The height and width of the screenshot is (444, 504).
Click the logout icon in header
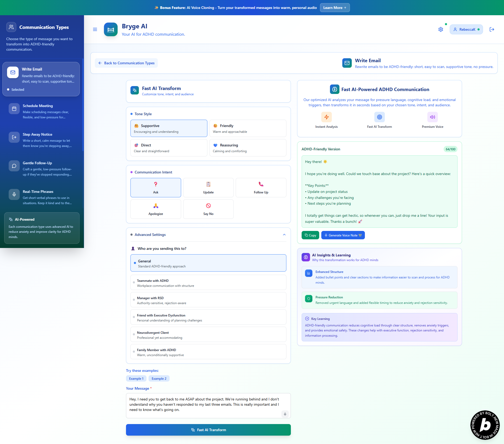pyautogui.click(x=492, y=29)
